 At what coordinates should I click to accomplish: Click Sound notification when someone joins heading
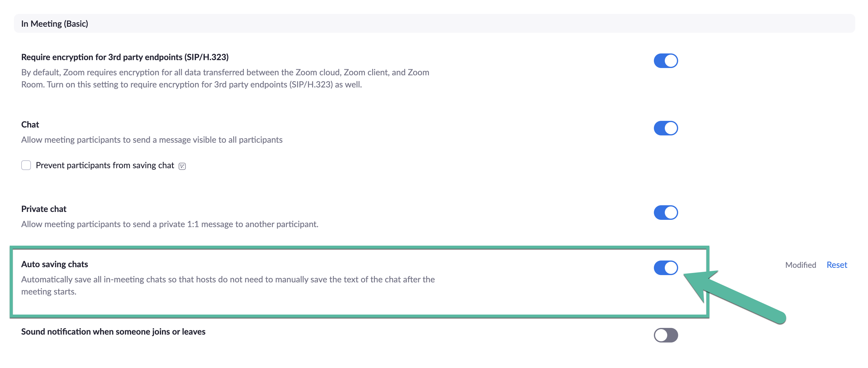tap(113, 332)
